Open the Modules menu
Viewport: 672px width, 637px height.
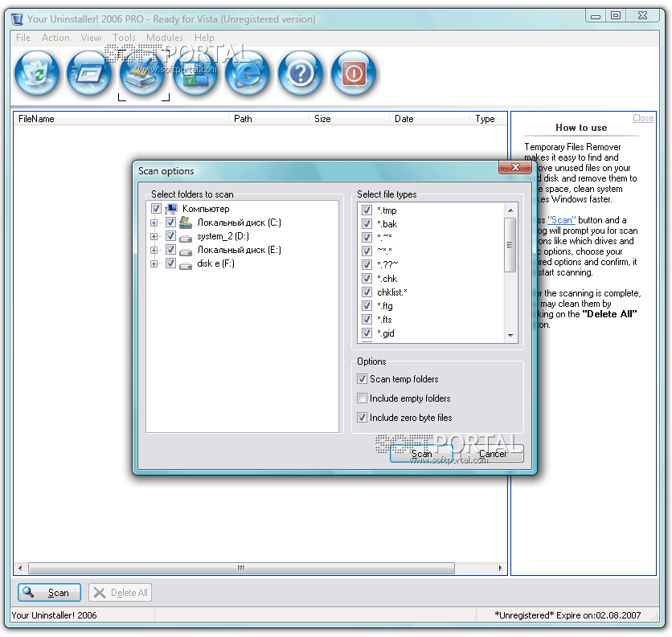pyautogui.click(x=165, y=38)
